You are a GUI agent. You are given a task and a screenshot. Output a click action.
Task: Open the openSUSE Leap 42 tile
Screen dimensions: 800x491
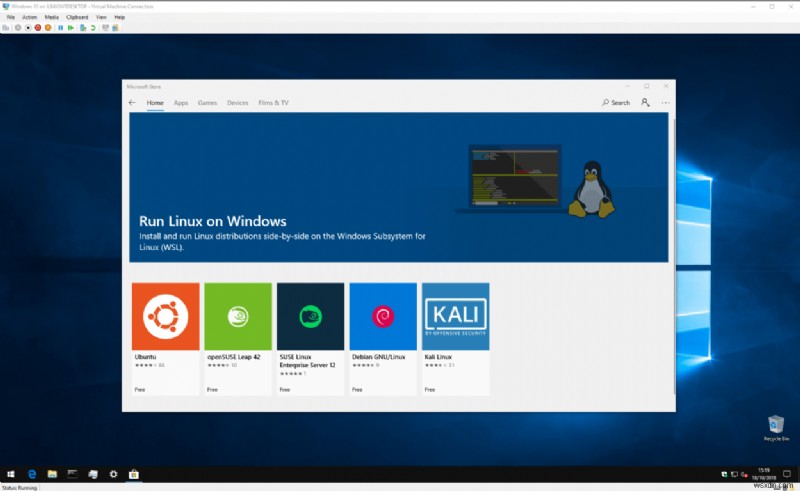point(238,339)
